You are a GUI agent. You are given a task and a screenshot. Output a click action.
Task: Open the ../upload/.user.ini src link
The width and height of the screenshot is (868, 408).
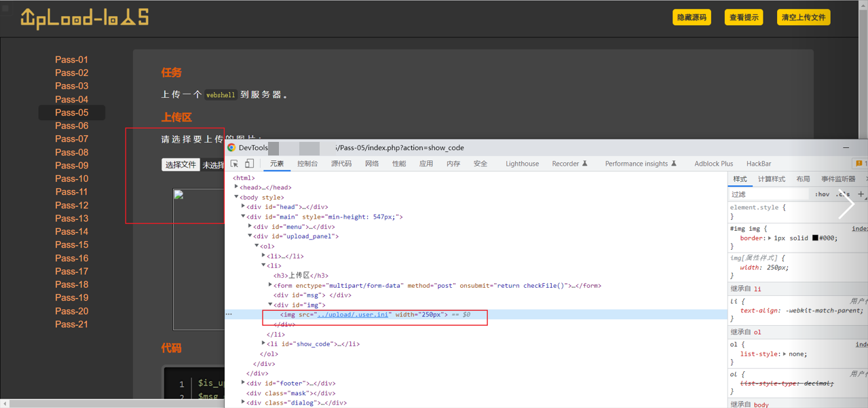pos(354,314)
